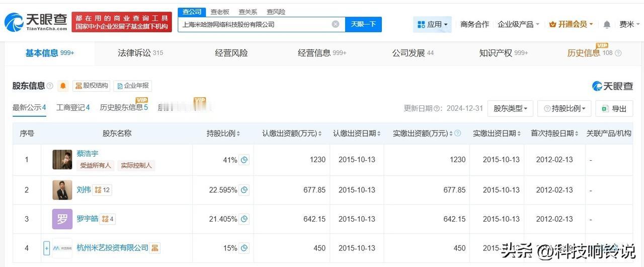Click the 导出 export button
Screen dimensions: 644x267
614,108
